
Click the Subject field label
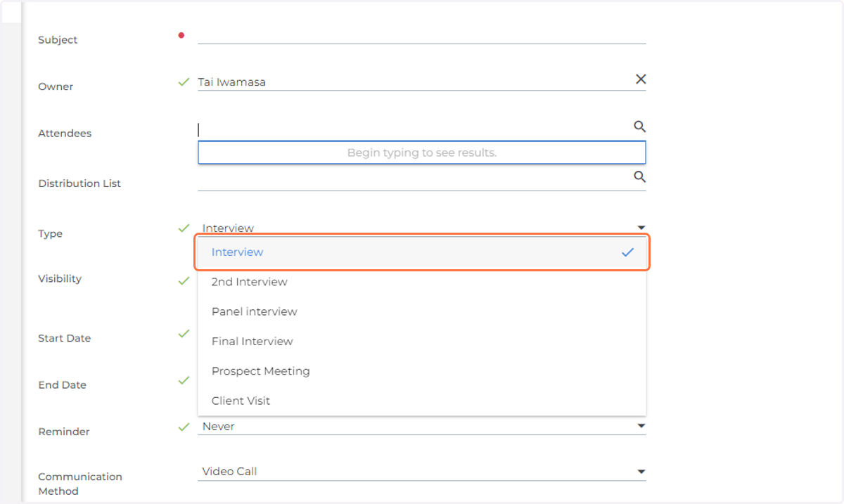[x=58, y=40]
